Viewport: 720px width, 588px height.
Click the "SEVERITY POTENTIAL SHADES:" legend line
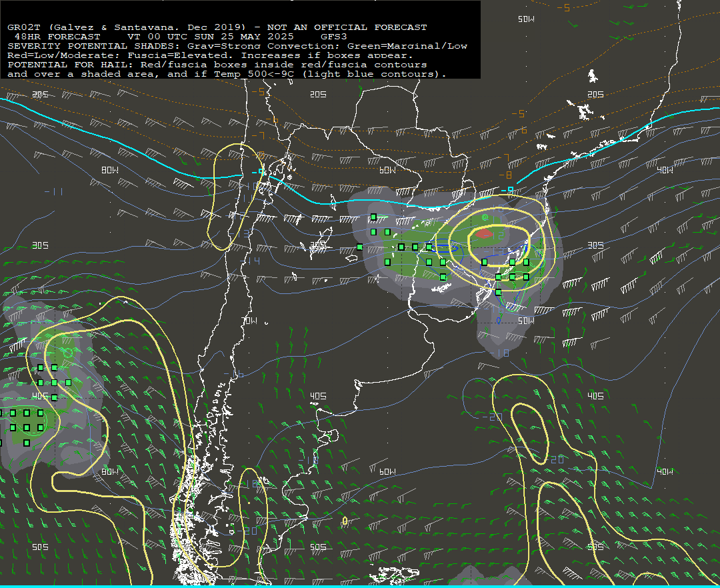tap(94, 46)
